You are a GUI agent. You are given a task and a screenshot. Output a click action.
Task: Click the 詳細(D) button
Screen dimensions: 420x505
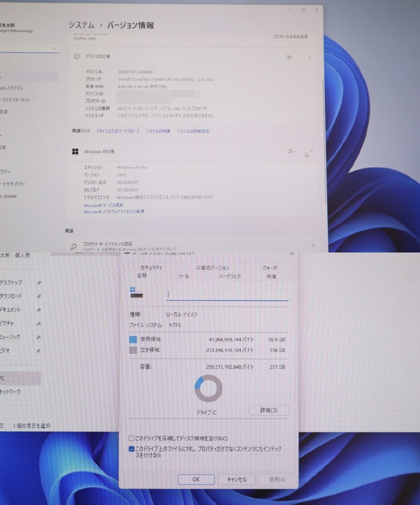click(269, 410)
